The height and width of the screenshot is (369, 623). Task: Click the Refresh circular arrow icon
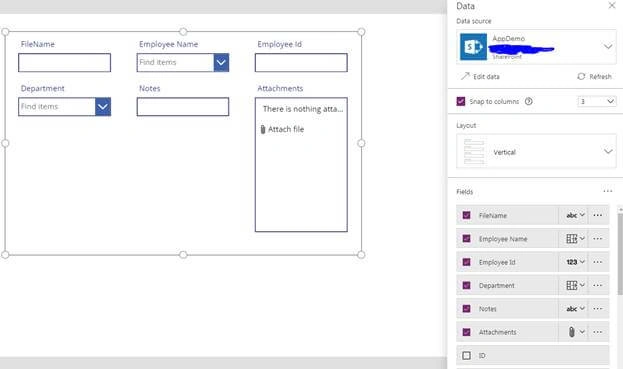[x=581, y=76]
